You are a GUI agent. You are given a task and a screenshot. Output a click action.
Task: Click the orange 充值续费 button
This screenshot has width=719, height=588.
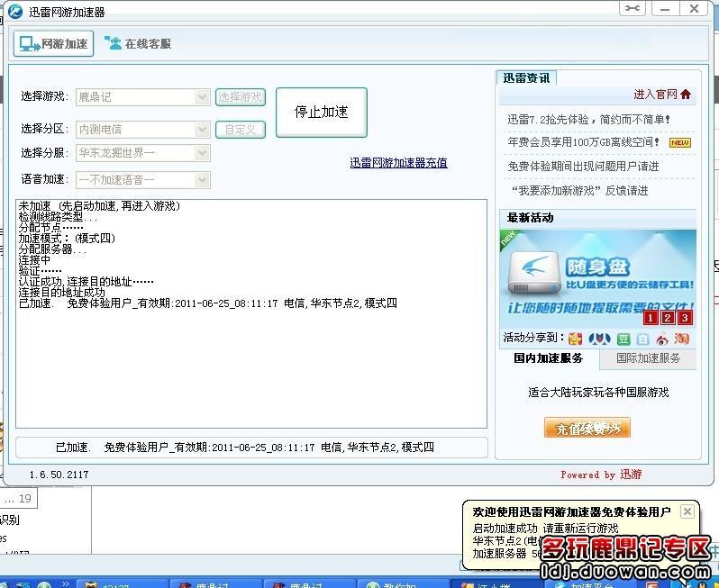[587, 428]
